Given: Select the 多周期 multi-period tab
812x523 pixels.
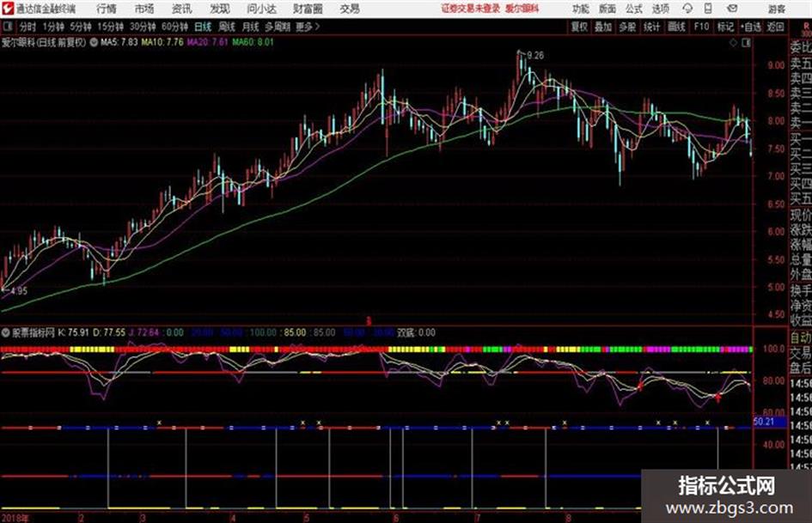Looking at the screenshot, I should pyautogui.click(x=278, y=27).
